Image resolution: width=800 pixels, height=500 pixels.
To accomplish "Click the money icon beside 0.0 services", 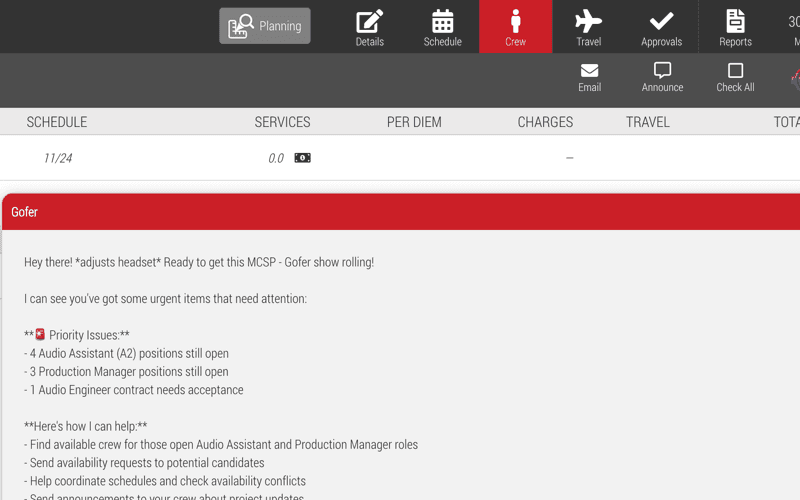I will click(303, 158).
